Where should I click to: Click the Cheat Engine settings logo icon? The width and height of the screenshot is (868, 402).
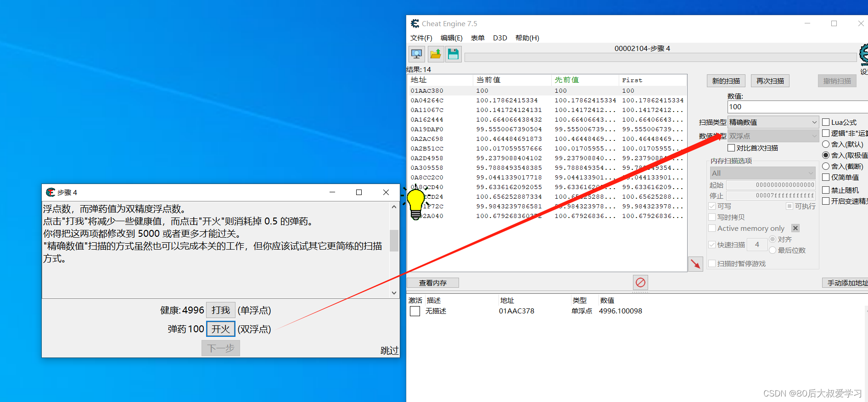point(864,54)
